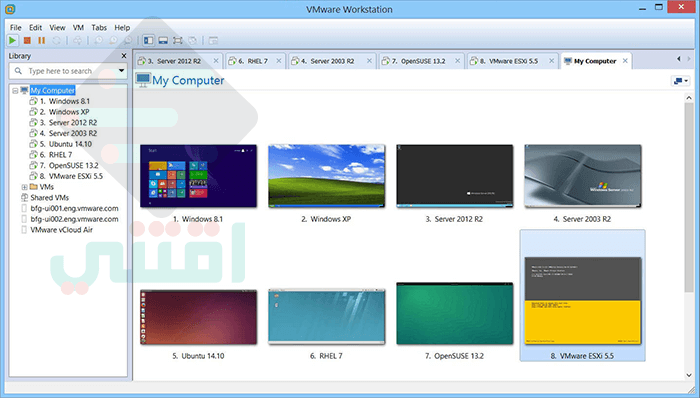The width and height of the screenshot is (700, 398).
Task: Click the console view icon at toolbar end
Action: 213,41
